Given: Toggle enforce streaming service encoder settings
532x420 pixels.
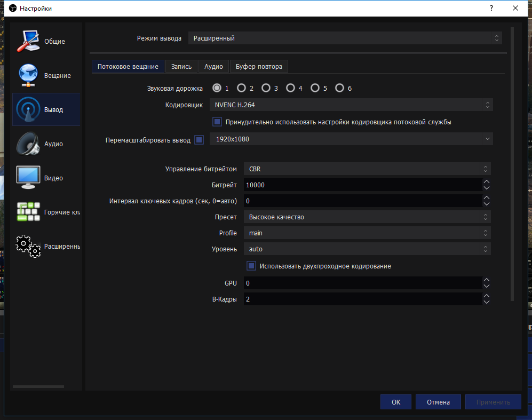Looking at the screenshot, I should [217, 122].
